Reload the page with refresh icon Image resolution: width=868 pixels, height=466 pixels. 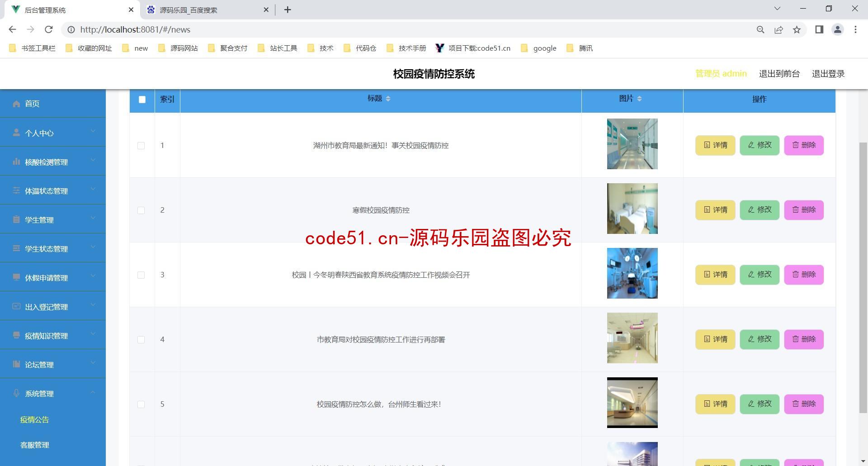coord(48,29)
